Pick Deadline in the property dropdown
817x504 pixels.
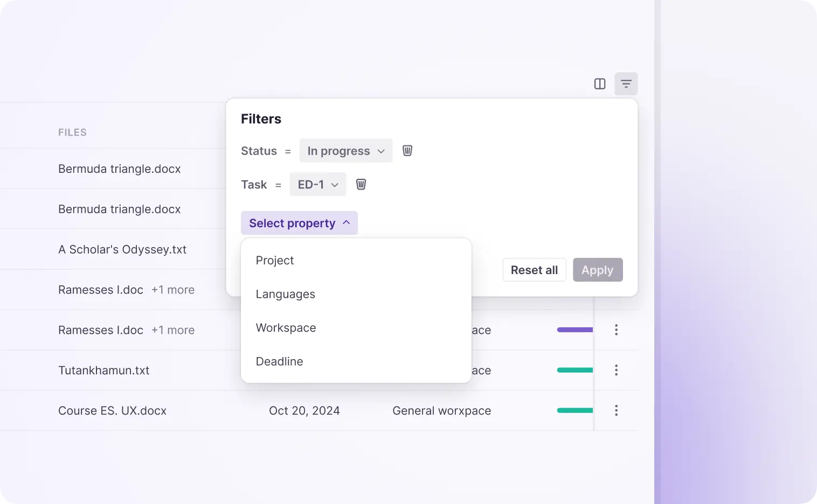point(279,361)
